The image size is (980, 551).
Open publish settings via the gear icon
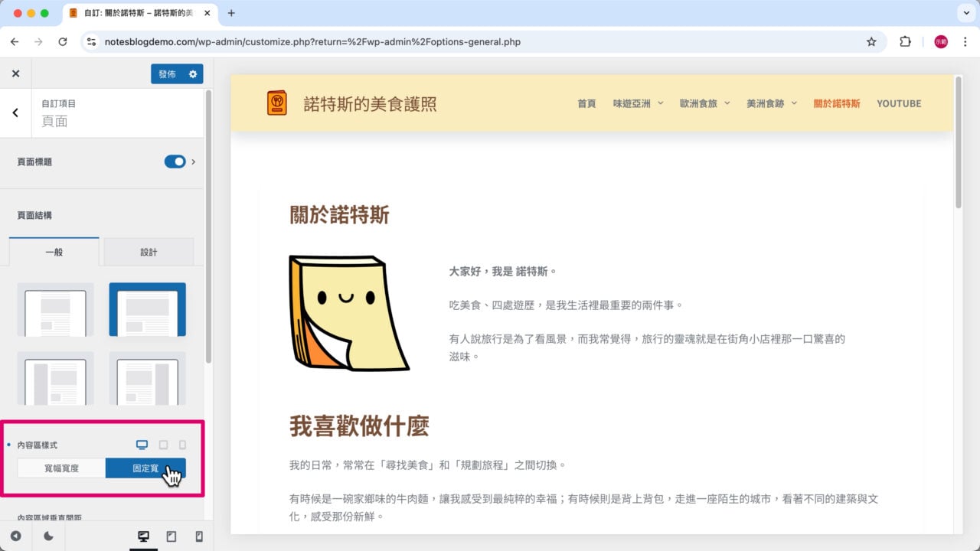194,74
